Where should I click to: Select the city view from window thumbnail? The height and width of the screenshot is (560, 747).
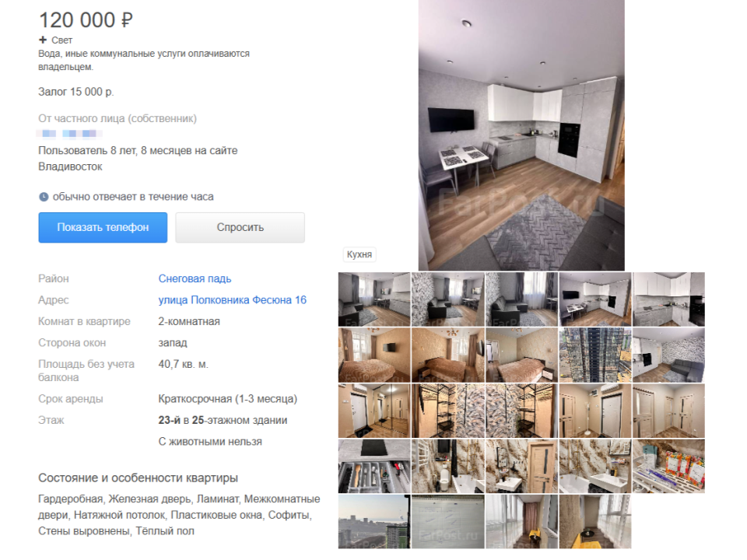[x=374, y=521]
